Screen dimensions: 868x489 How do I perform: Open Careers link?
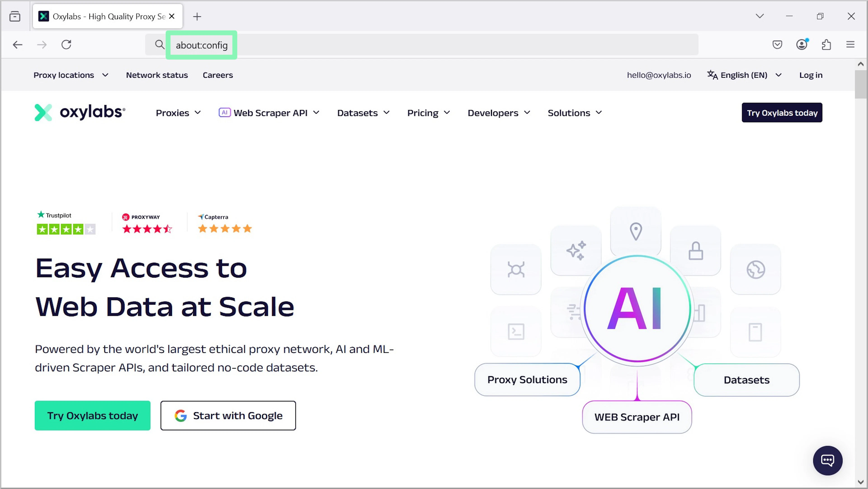[218, 75]
